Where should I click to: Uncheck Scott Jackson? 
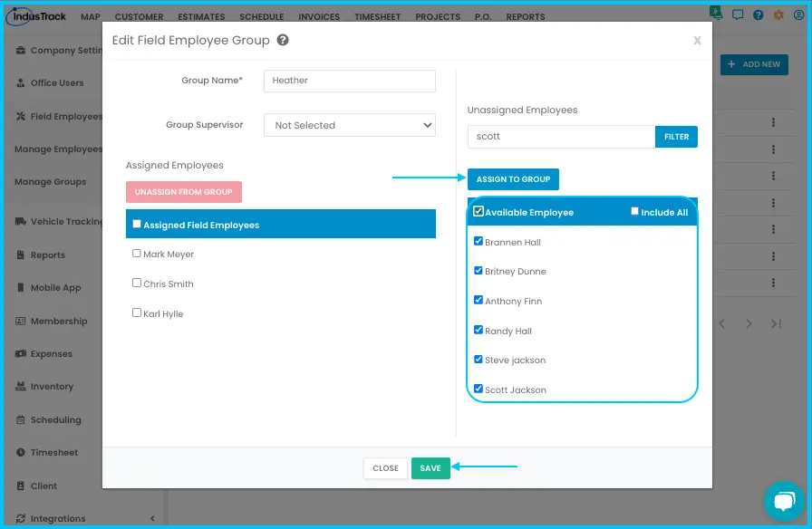(478, 389)
